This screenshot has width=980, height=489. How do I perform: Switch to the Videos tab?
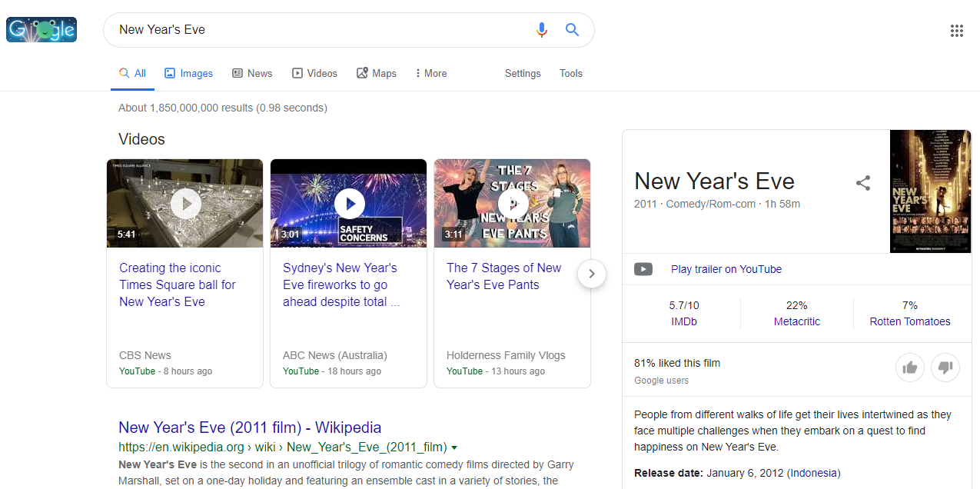(x=314, y=73)
